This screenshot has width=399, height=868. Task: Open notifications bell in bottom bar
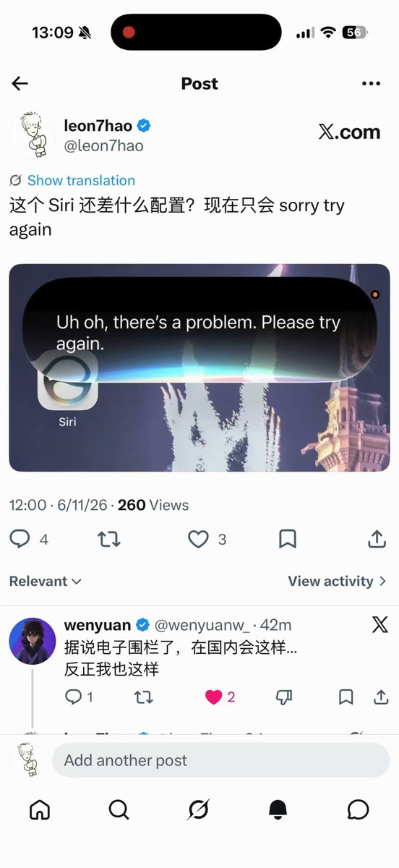pos(278,809)
